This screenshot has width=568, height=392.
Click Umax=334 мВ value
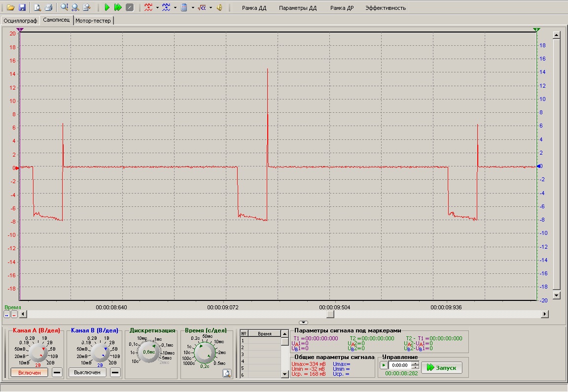click(308, 364)
